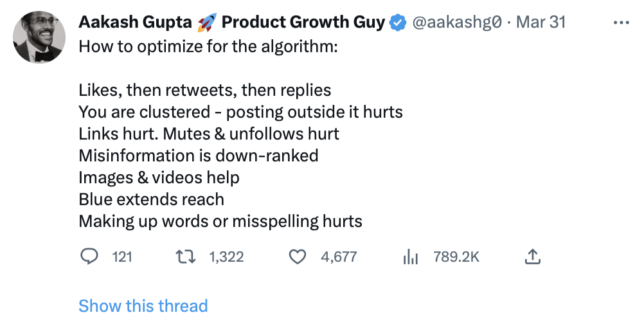Viewport: 644px width, 324px height.
Task: Click the 121 replies count
Action: 122,257
